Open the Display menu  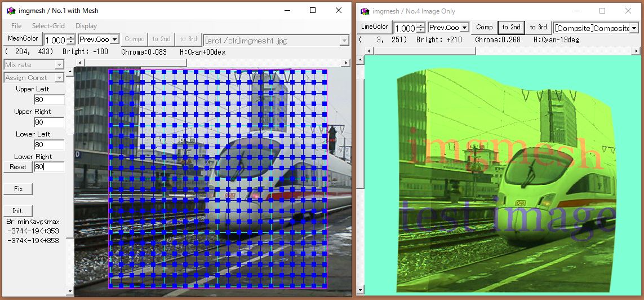(86, 26)
